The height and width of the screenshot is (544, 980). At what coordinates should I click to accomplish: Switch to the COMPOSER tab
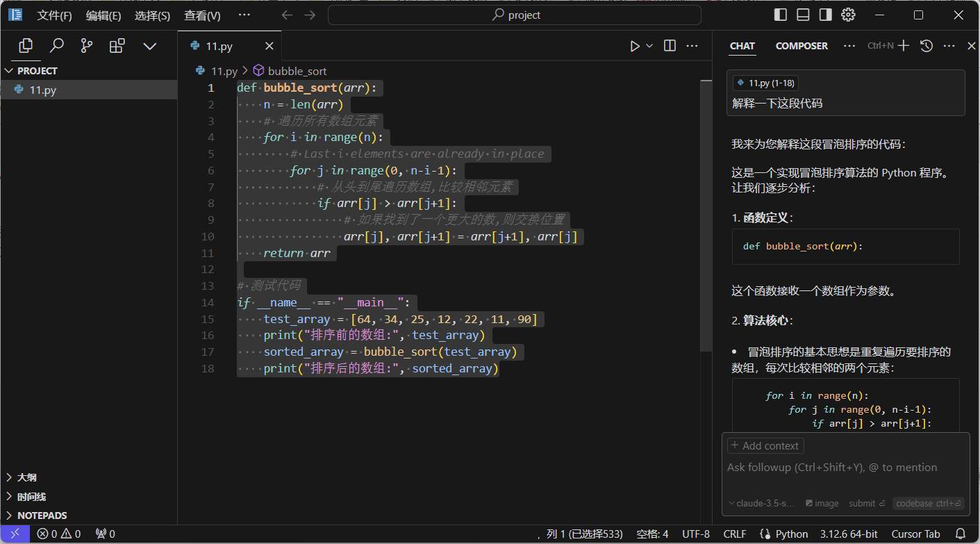coord(802,46)
